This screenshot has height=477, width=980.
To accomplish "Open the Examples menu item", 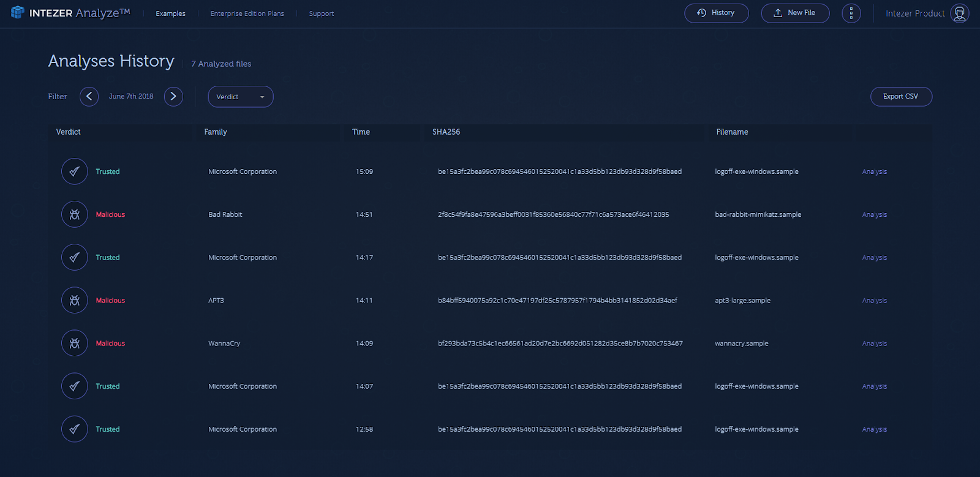I will pos(170,13).
